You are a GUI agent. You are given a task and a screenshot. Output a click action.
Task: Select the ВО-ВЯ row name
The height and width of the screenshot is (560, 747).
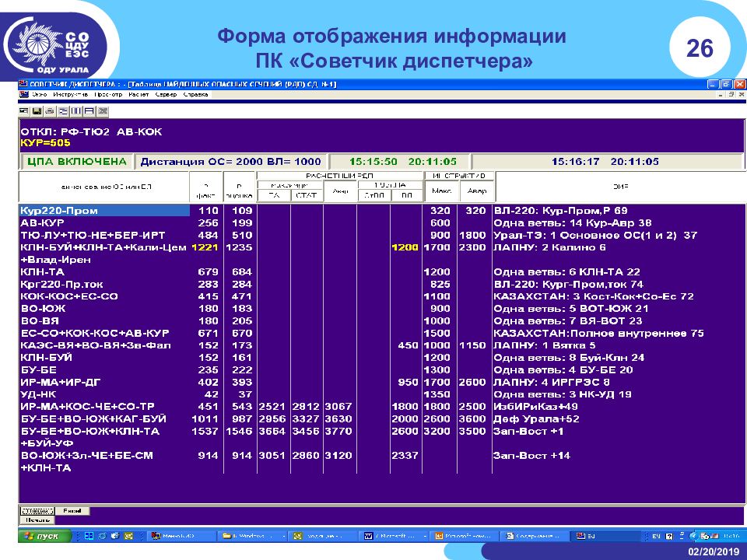pyautogui.click(x=40, y=321)
